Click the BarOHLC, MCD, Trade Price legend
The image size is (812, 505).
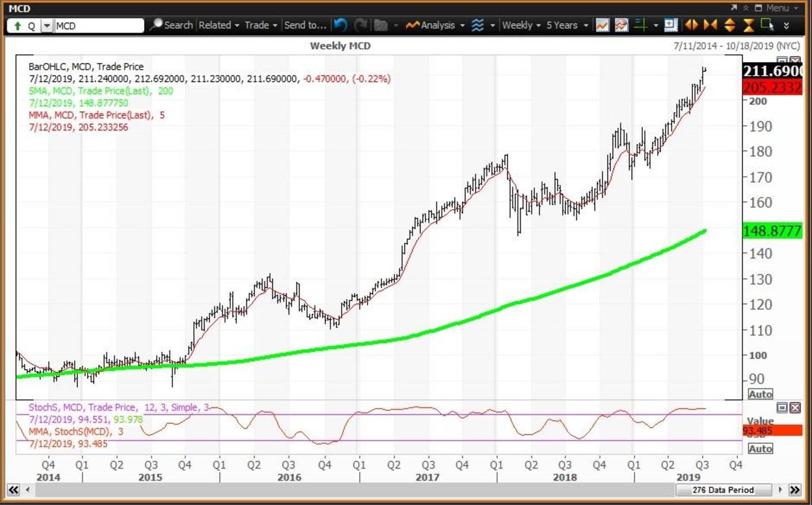pos(86,67)
